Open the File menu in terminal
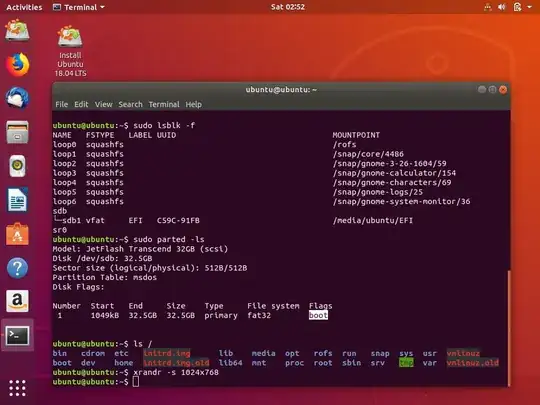540x405 pixels. pos(62,104)
